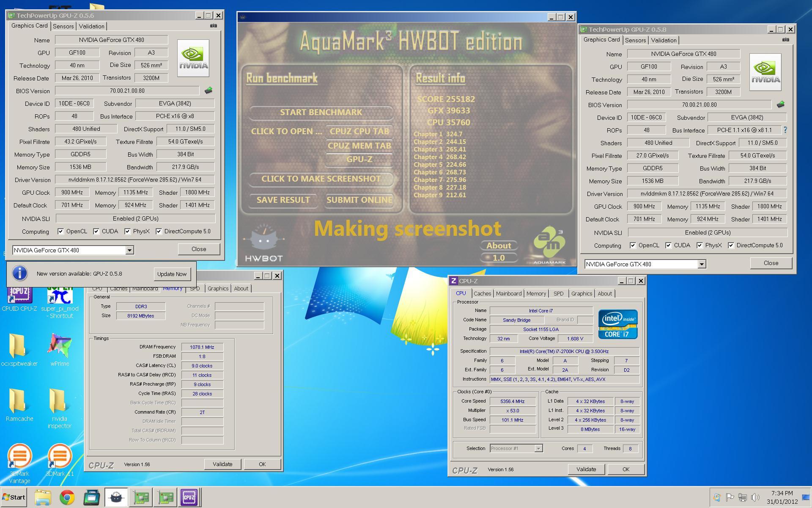Click the NVIDIA logo in GPU-Z 0.5.8
The width and height of the screenshot is (812, 508).
[765, 72]
